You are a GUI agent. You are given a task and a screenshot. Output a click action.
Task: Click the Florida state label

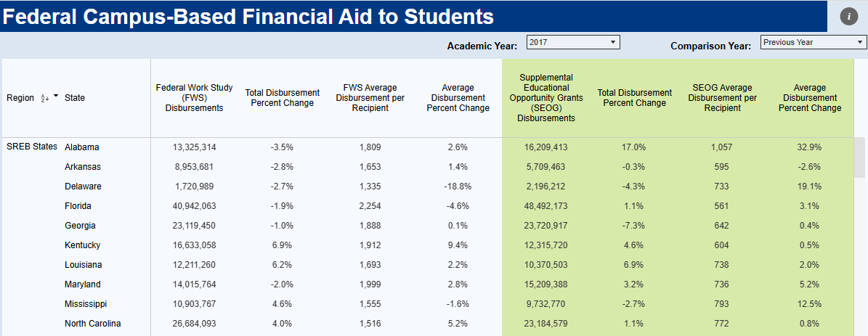click(x=78, y=206)
